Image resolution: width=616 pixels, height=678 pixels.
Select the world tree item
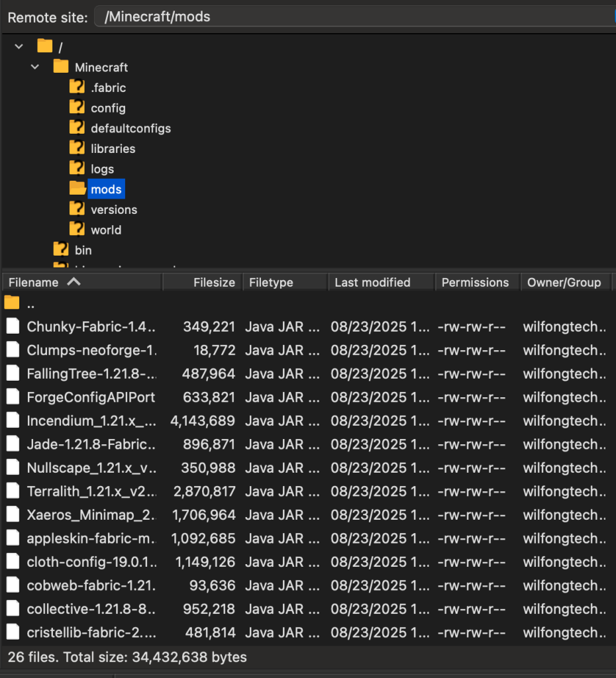click(x=106, y=230)
